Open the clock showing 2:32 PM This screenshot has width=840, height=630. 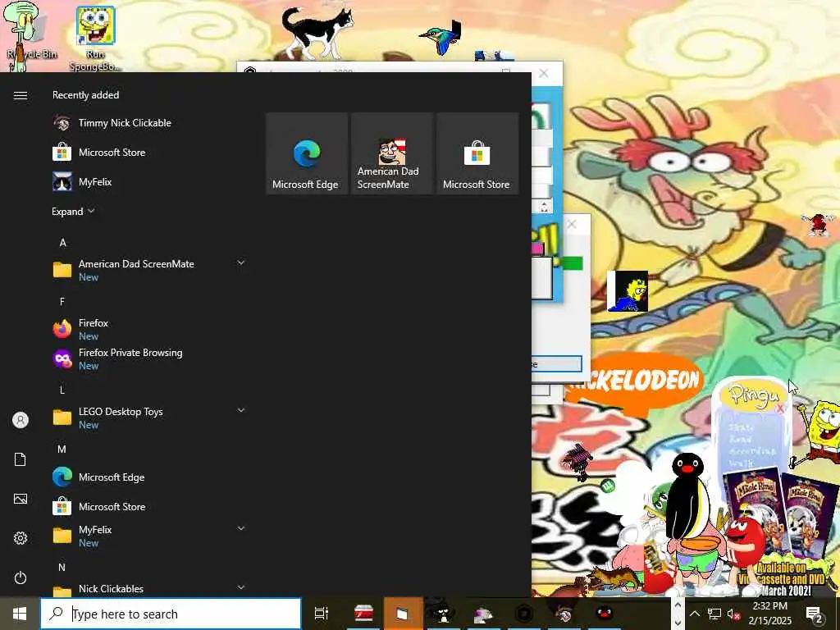(x=769, y=614)
